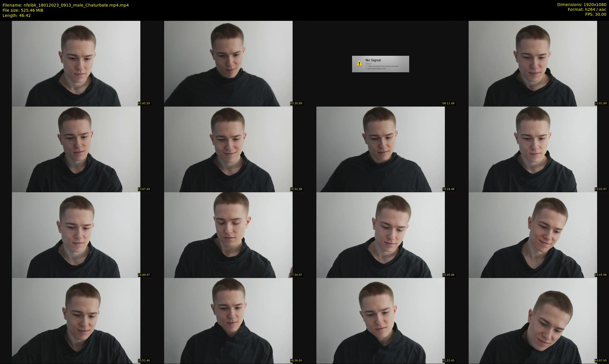Click the 44:07.95 timestamp label

[x=600, y=361]
